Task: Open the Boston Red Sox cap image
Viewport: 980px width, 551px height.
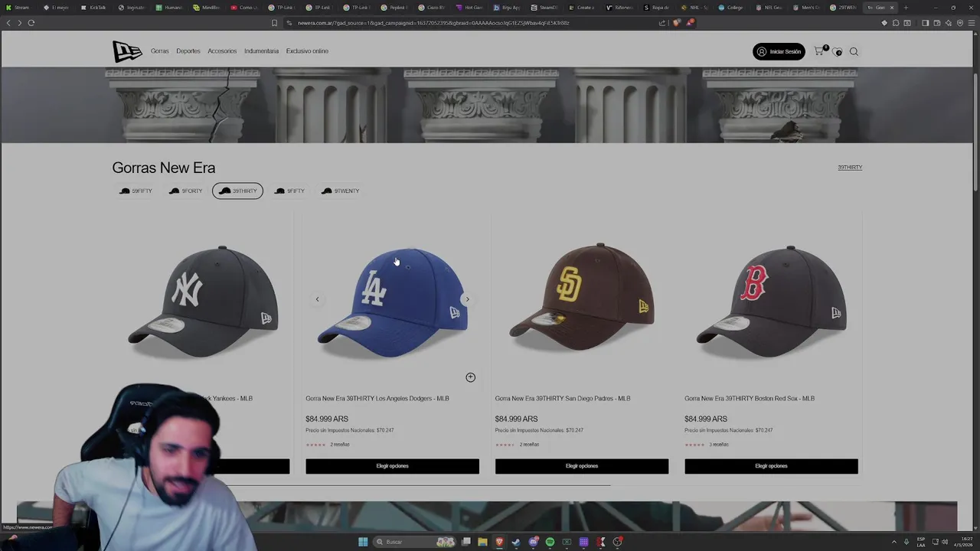Action: coord(771,302)
